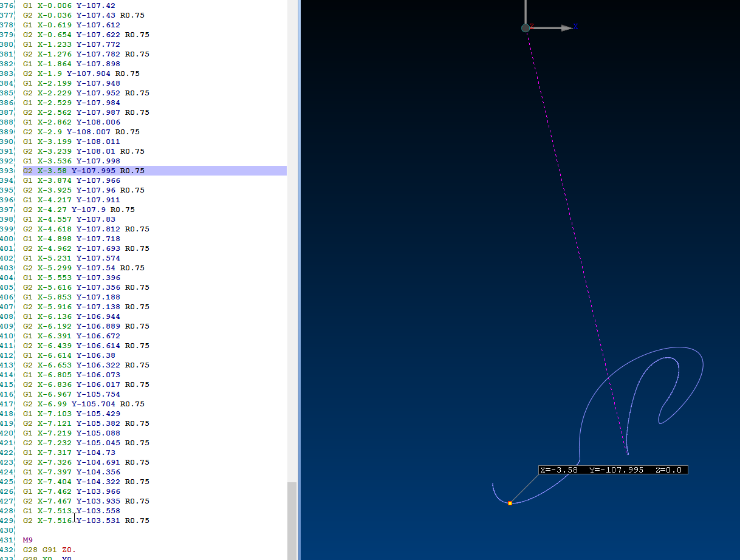Click line number 393 in the margin
This screenshot has height=560, width=740.
[7, 171]
